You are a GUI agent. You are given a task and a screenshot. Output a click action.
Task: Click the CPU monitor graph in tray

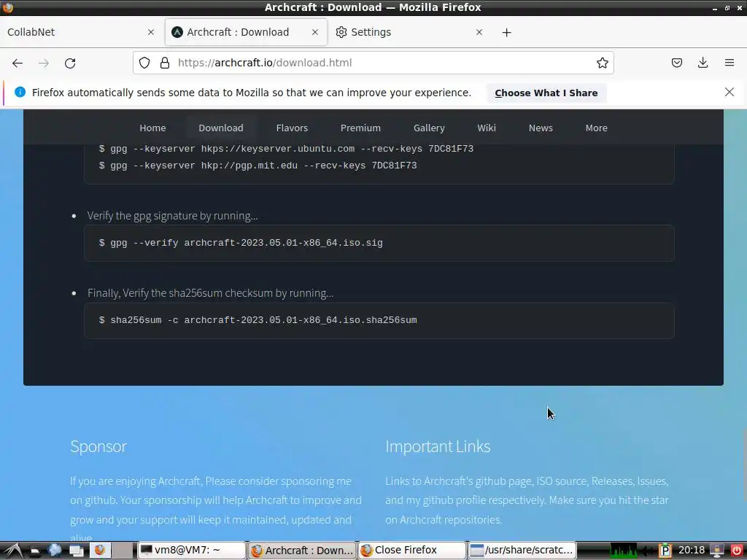(623, 551)
